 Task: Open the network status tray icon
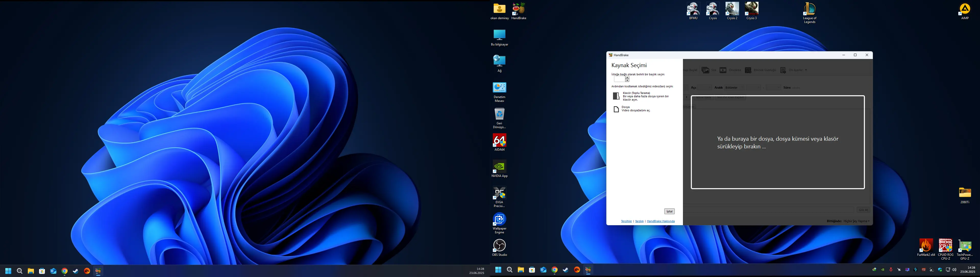[x=948, y=269]
